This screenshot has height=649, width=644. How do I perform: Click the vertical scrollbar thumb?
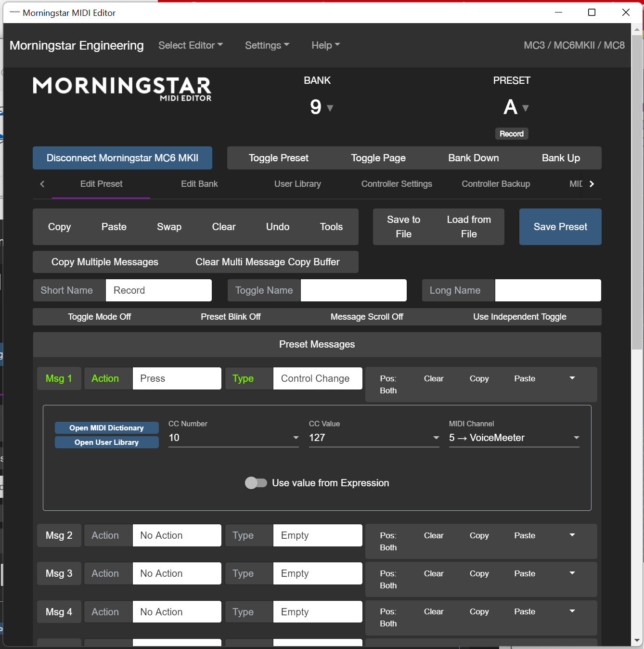[637, 192]
